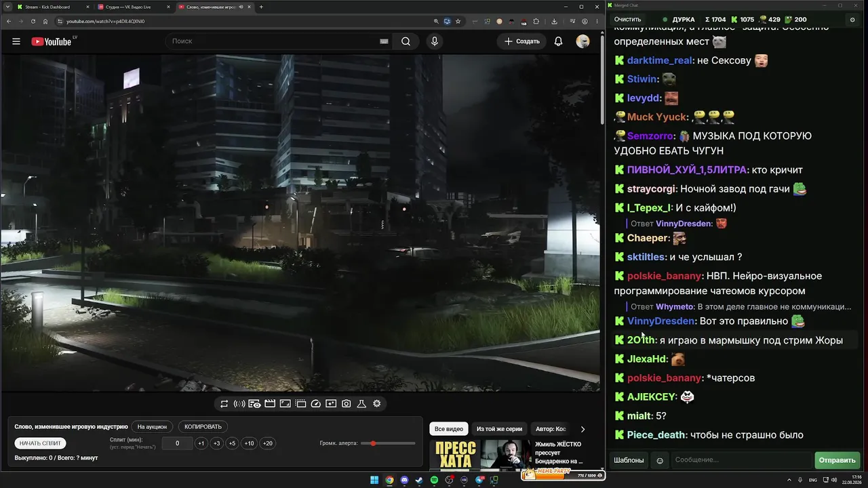
Task: Click the Создать button
Action: (522, 41)
